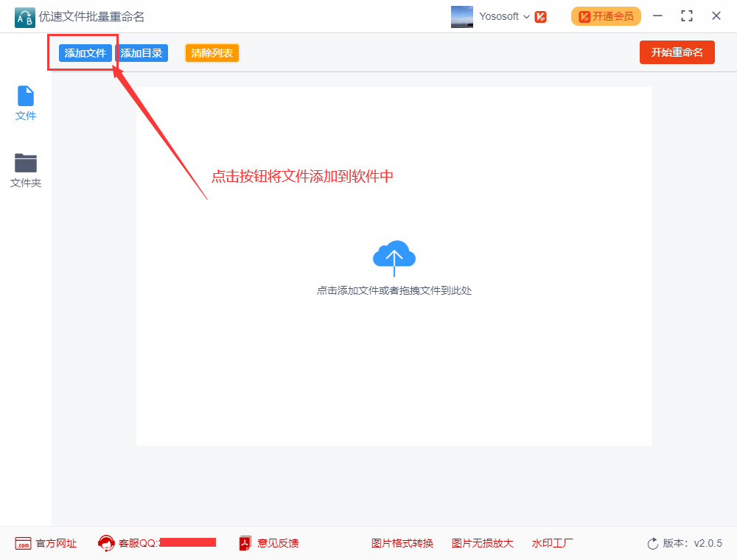Switch to the 文件夹 sidebar tab
The height and width of the screenshot is (560, 737).
pos(25,170)
